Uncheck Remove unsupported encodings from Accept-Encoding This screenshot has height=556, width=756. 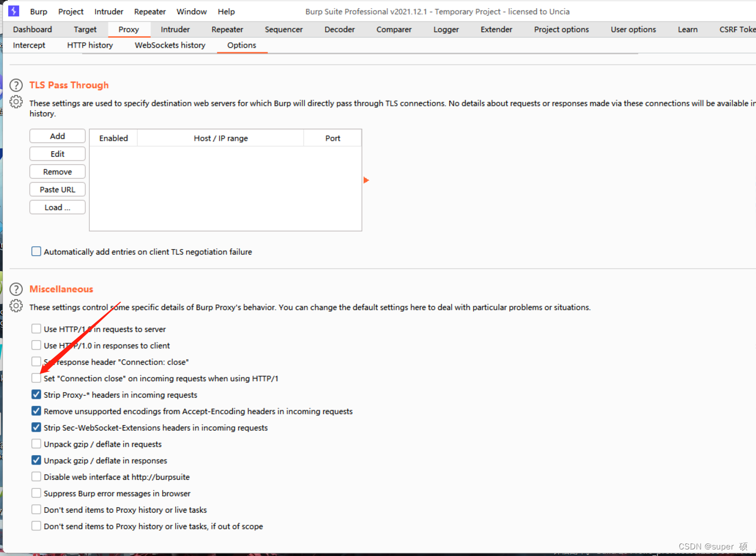pos(36,411)
